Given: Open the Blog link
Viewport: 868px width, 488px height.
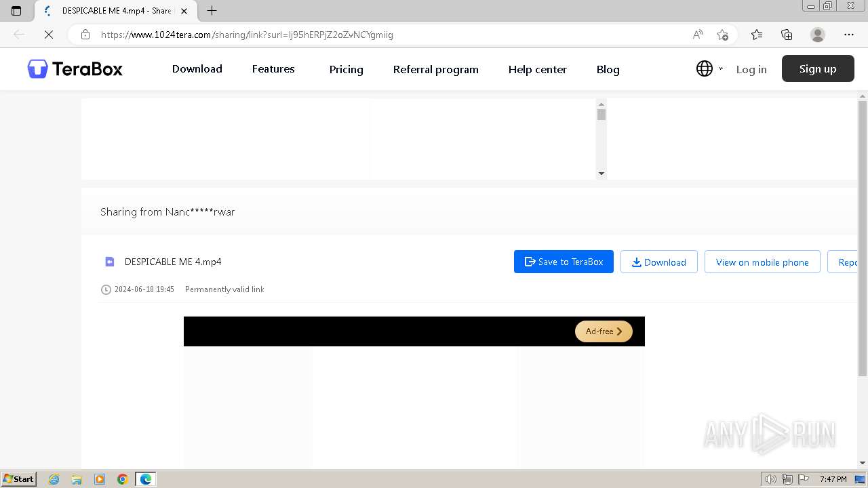Looking at the screenshot, I should pos(608,69).
